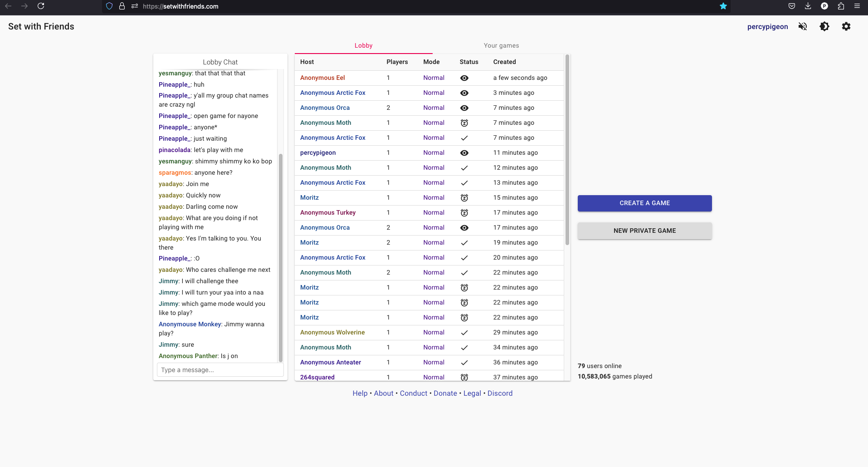Viewport: 868px width, 467px height.
Task: Click the browser bookmark star icon
Action: pyautogui.click(x=723, y=6)
